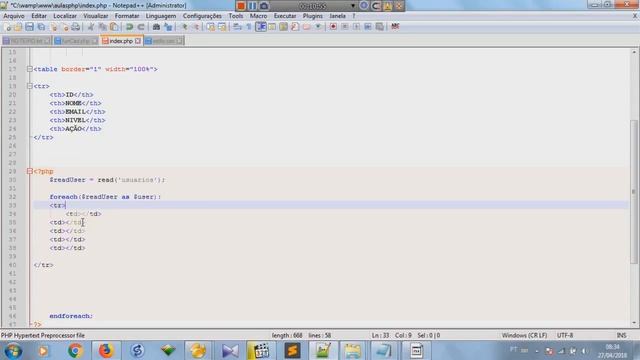Create a new file with toolbar New icon
This screenshot has height=360, width=640.
(7, 27)
